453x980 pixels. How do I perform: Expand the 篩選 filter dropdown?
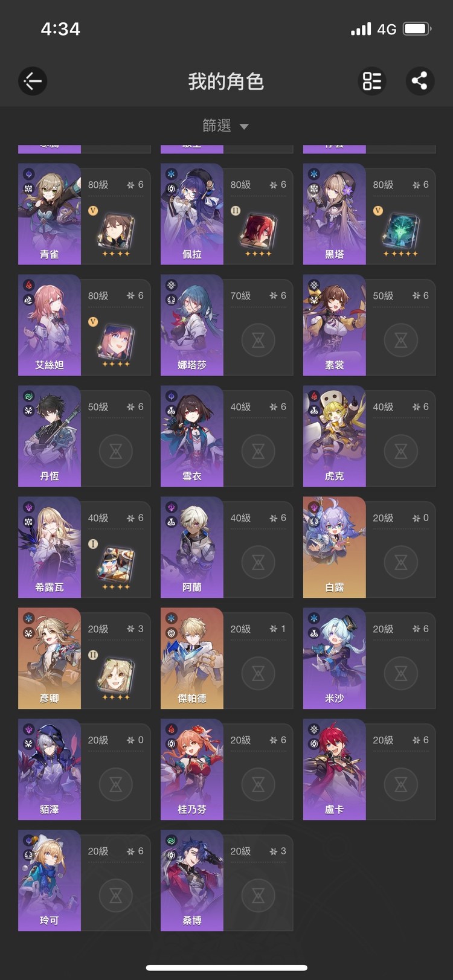point(226,126)
